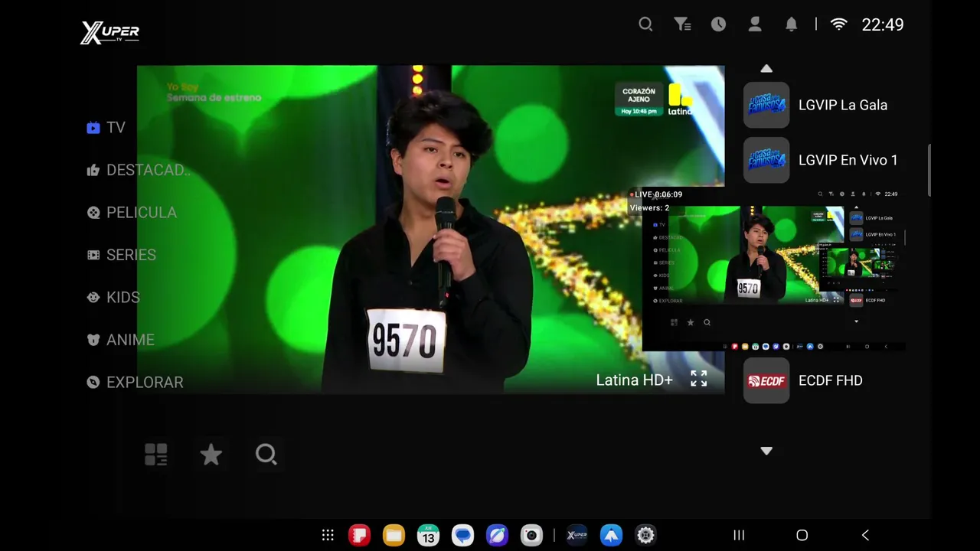Select TV in the sidebar
This screenshot has width=980, height=551.
pyautogui.click(x=106, y=128)
